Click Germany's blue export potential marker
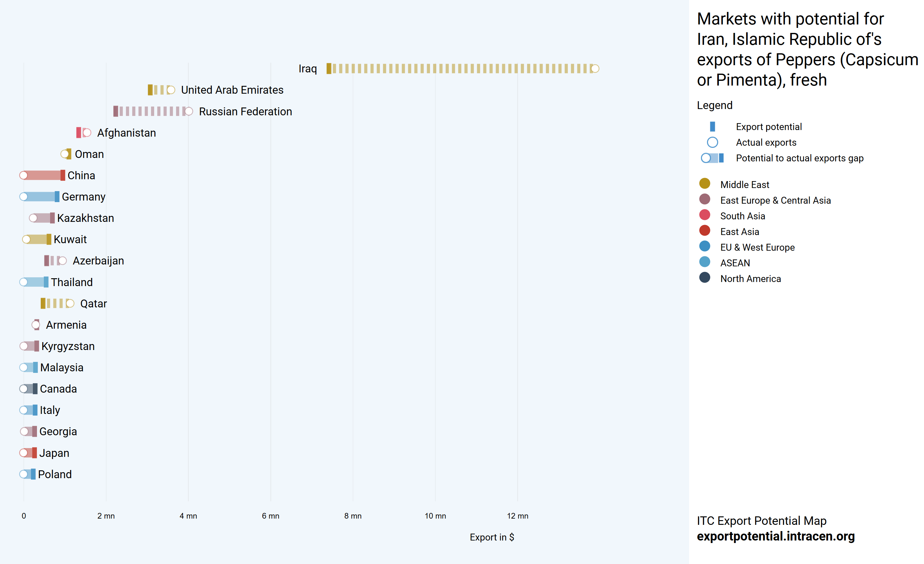This screenshot has width=924, height=564. [57, 197]
